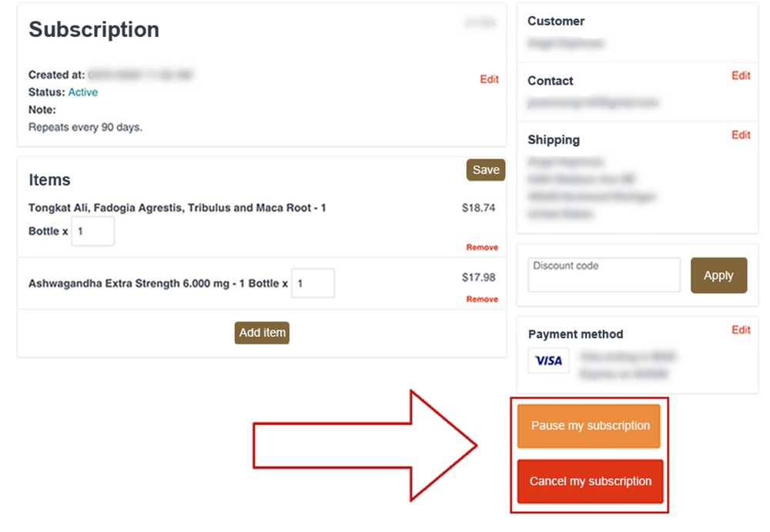
Task: Click the Save button in Items
Action: click(x=486, y=170)
